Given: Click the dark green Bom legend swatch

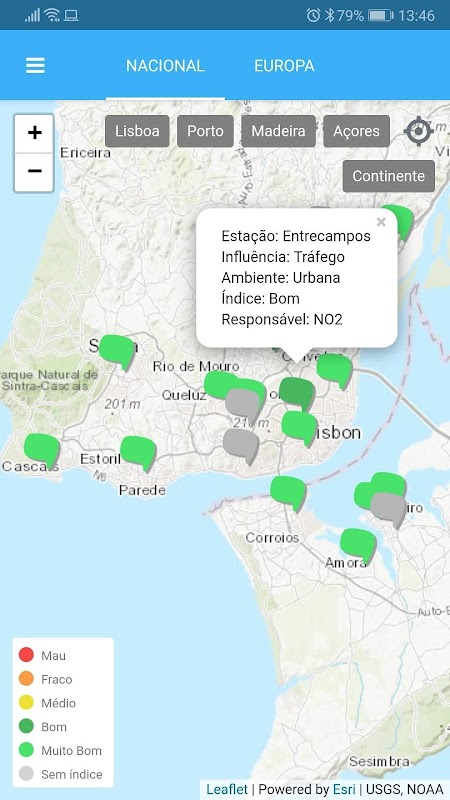Looking at the screenshot, I should coord(26,726).
